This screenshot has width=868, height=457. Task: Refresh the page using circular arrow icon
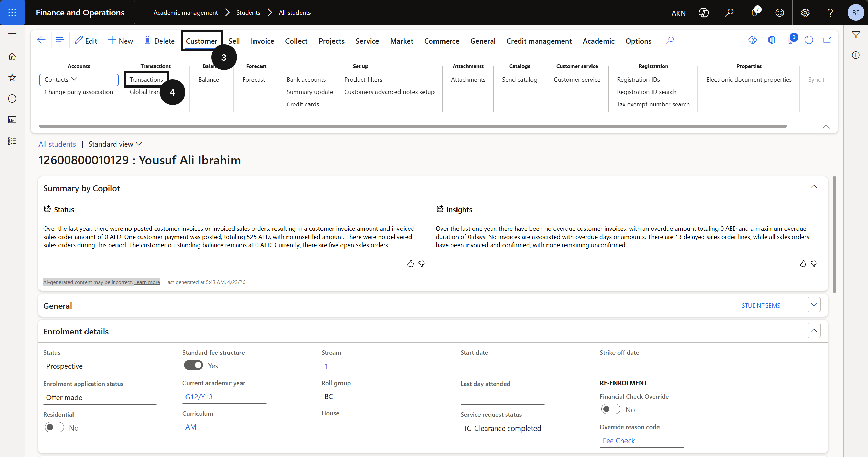pos(809,40)
